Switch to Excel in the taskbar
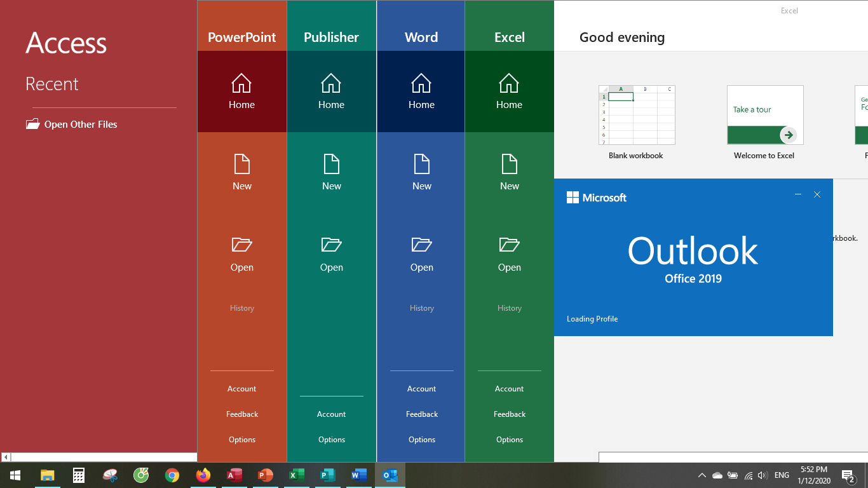 (297, 475)
